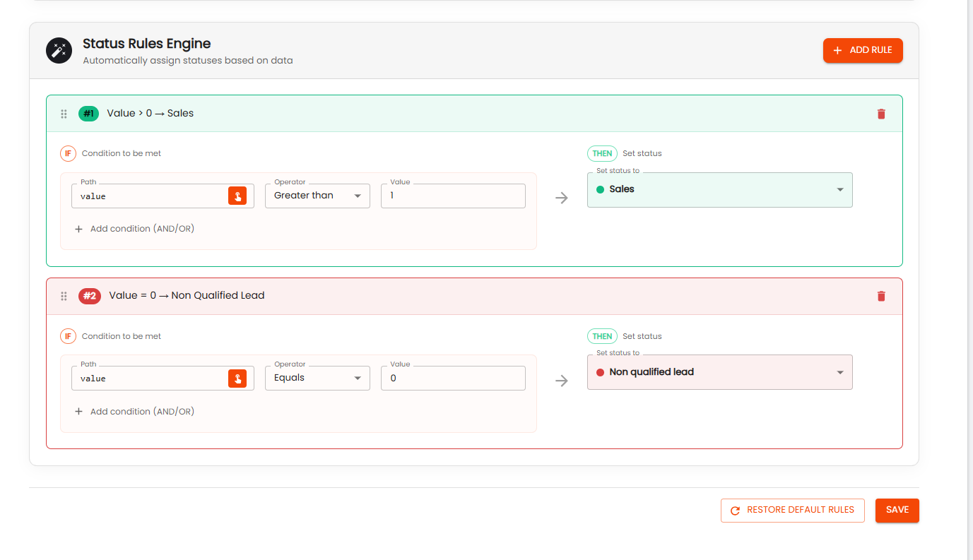Add condition (AND/OR) to rule #1

pos(135,229)
